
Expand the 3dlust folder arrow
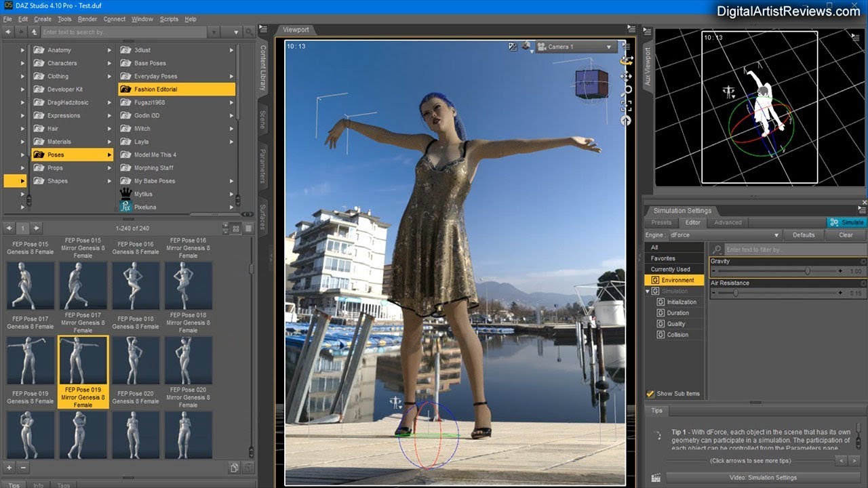pos(231,50)
